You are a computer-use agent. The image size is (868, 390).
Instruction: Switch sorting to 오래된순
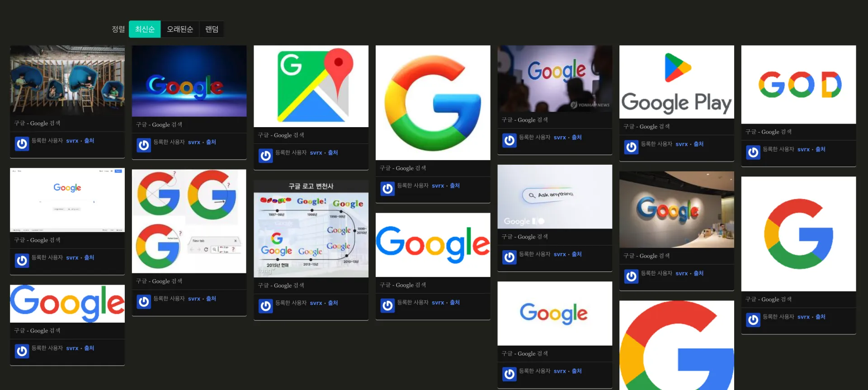coord(180,29)
